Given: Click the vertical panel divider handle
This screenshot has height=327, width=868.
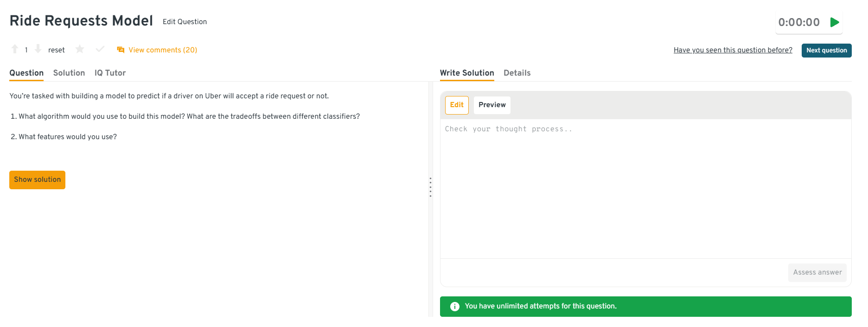Looking at the screenshot, I should pyautogui.click(x=430, y=187).
